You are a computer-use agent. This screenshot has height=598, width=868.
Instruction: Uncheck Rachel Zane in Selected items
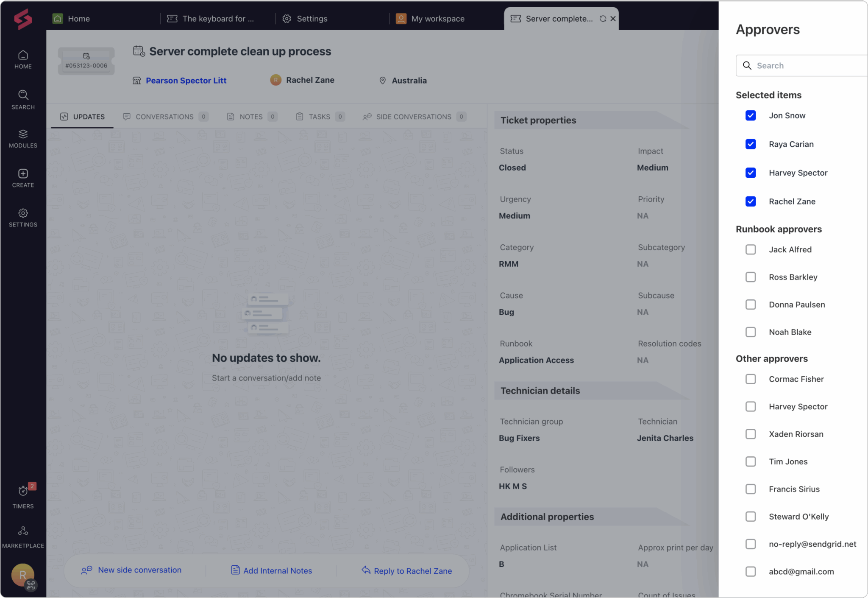[x=750, y=201]
